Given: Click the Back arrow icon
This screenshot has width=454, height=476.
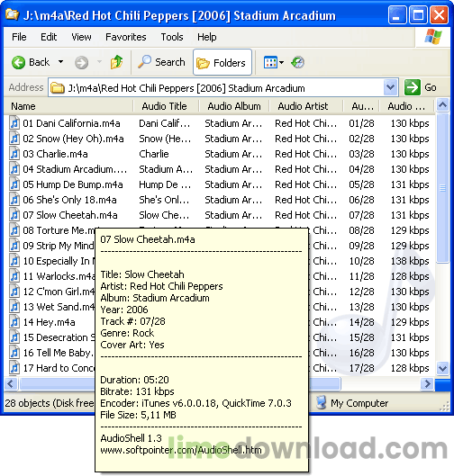Looking at the screenshot, I should click(18, 62).
